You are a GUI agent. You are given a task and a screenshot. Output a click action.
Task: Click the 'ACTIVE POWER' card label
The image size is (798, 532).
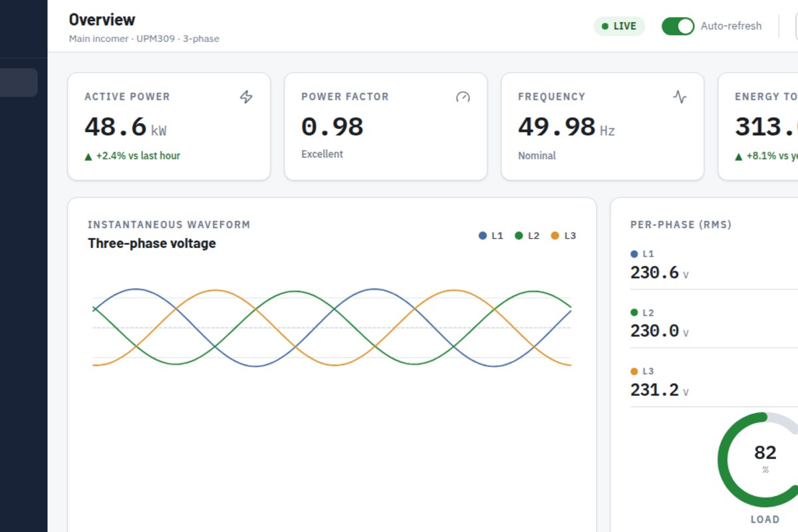tap(127, 97)
